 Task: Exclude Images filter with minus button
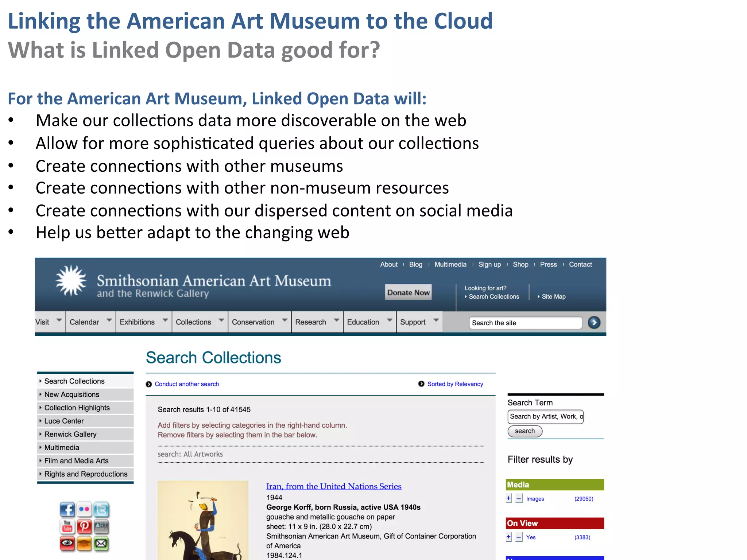pyautogui.click(x=519, y=498)
